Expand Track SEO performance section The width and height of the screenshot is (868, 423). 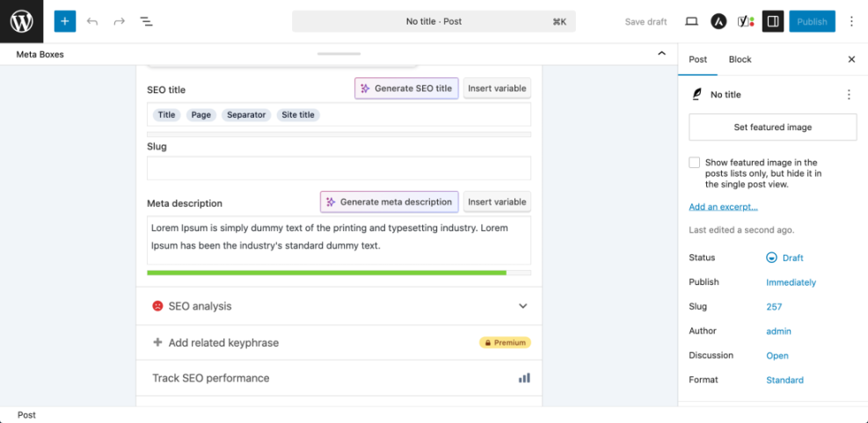coord(339,378)
